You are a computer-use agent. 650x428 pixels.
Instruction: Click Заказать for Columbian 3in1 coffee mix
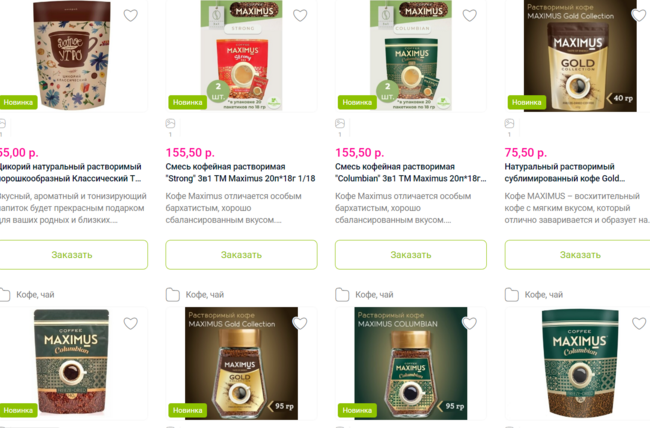point(411,255)
